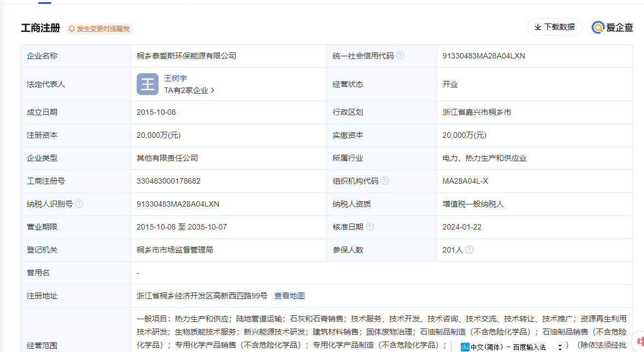Select registration number 330483000178682
This screenshot has width=644, height=352.
click(168, 181)
